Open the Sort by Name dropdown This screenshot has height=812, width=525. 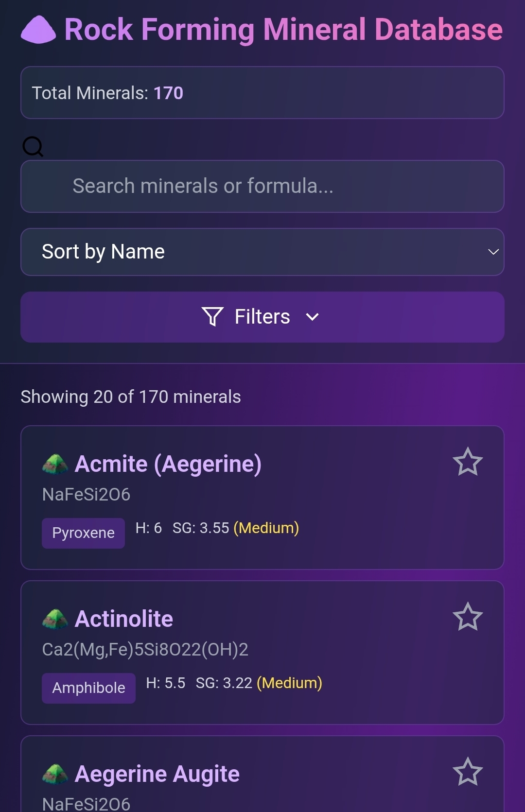tap(262, 252)
